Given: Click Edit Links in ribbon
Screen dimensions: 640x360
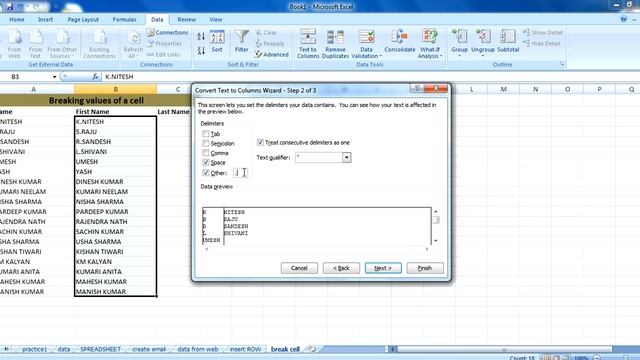Looking at the screenshot, I should tap(164, 54).
